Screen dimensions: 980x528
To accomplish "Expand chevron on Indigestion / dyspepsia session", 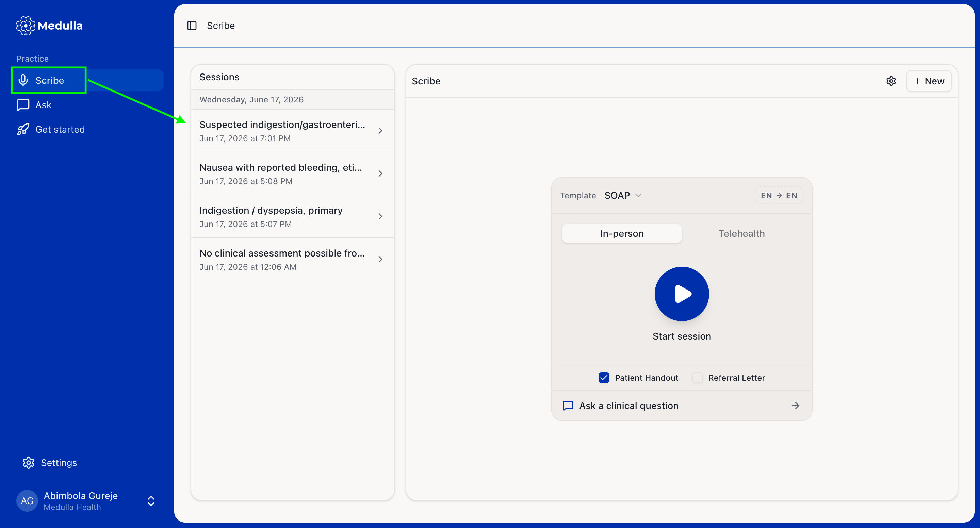I will (x=380, y=216).
